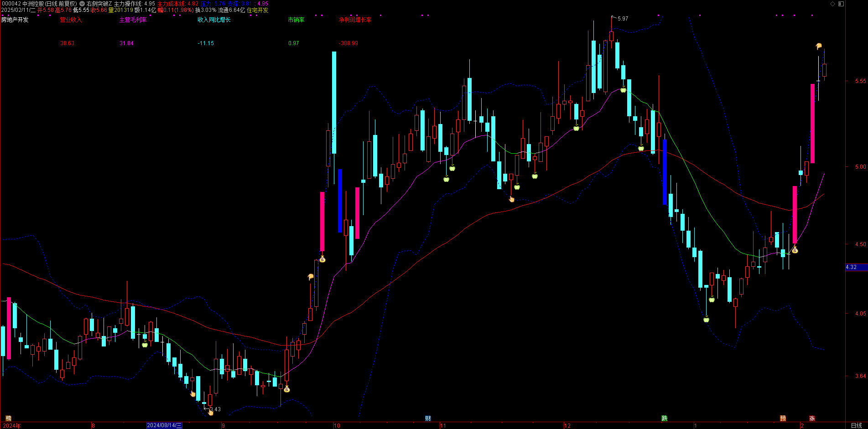Click the 右侧突破Z indicator name
868x429 pixels.
point(99,4)
